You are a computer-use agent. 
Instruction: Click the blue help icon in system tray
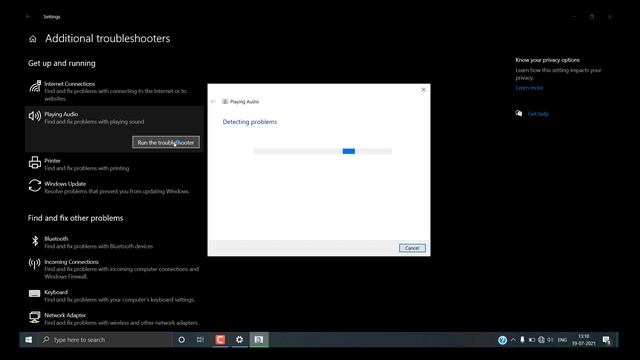pos(502,340)
